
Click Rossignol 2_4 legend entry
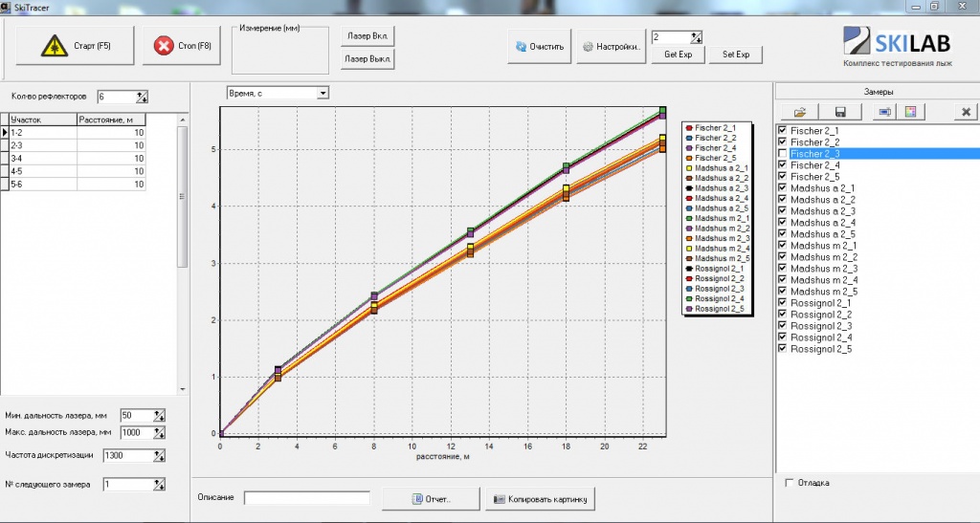click(714, 298)
